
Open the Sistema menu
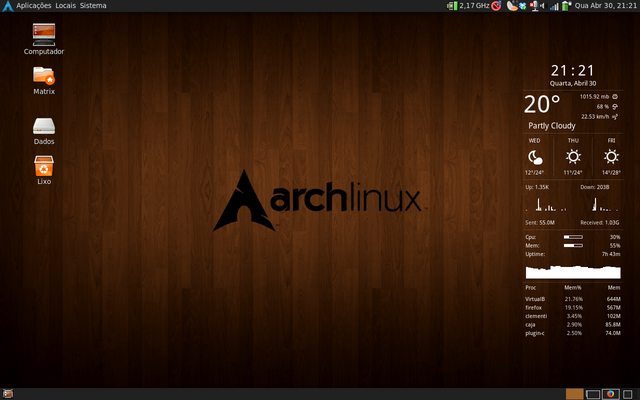point(93,6)
